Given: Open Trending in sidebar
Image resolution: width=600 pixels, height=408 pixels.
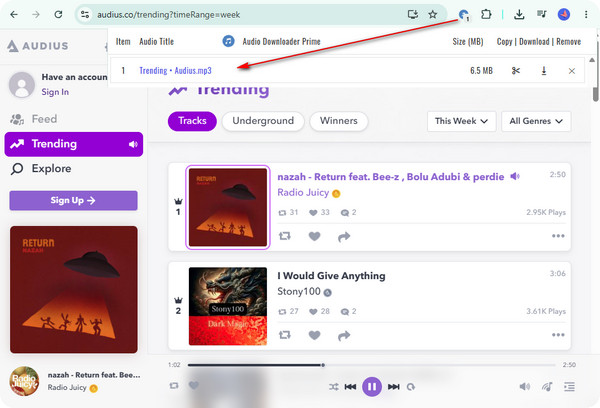Looking at the screenshot, I should pyautogui.click(x=73, y=144).
